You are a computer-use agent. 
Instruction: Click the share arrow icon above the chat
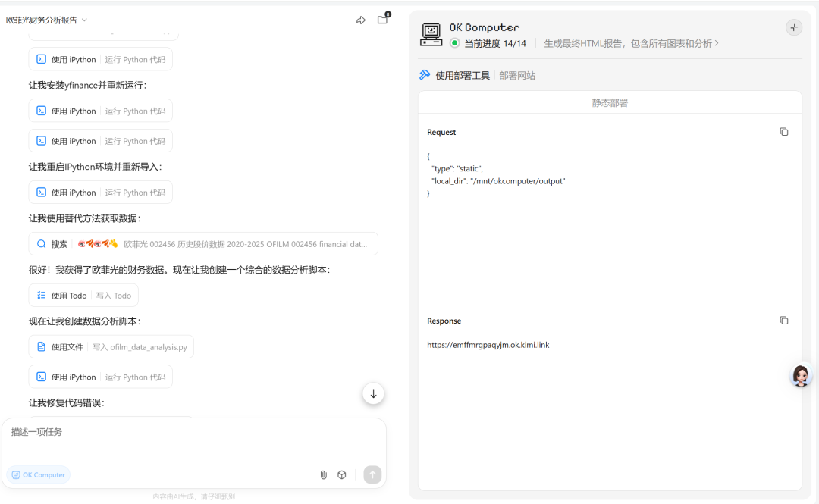361,20
